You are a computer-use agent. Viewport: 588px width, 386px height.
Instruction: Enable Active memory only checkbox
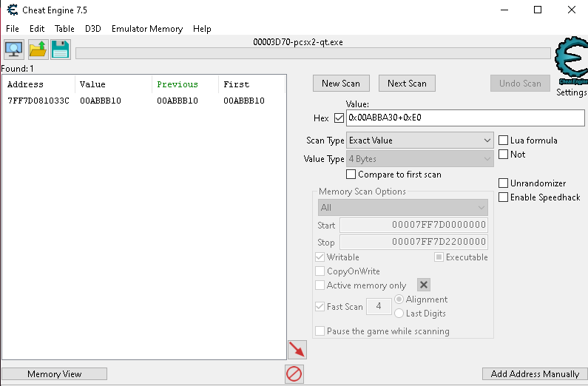tap(320, 285)
